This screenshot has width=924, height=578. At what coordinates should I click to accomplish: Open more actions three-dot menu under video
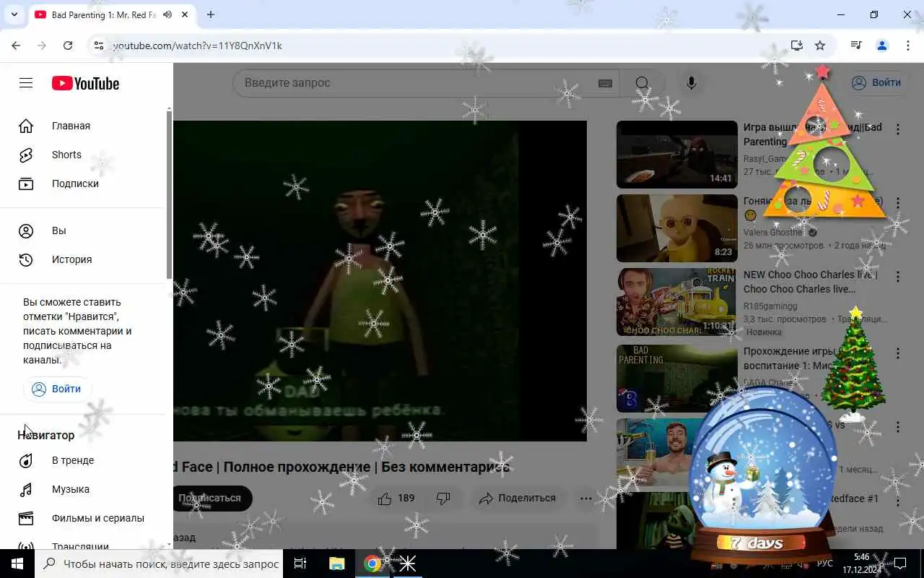(586, 498)
